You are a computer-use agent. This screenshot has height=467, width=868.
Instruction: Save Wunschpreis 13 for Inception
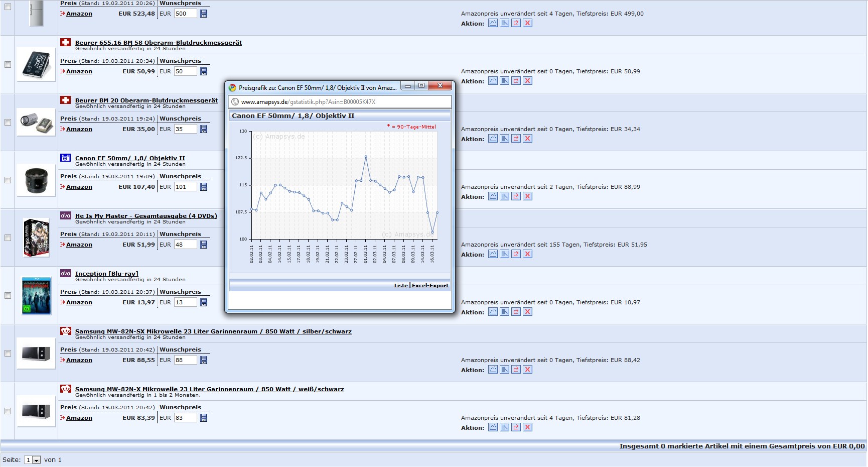[x=204, y=302]
